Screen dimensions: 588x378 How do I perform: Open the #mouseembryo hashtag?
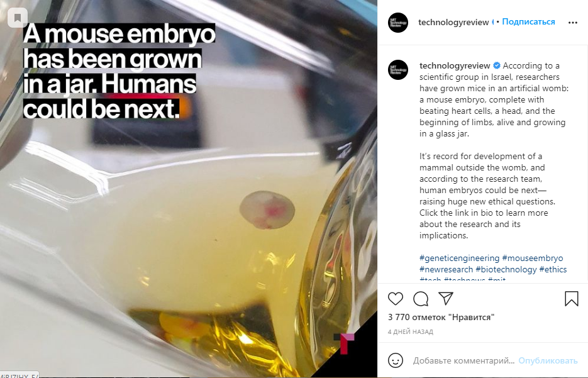533,258
